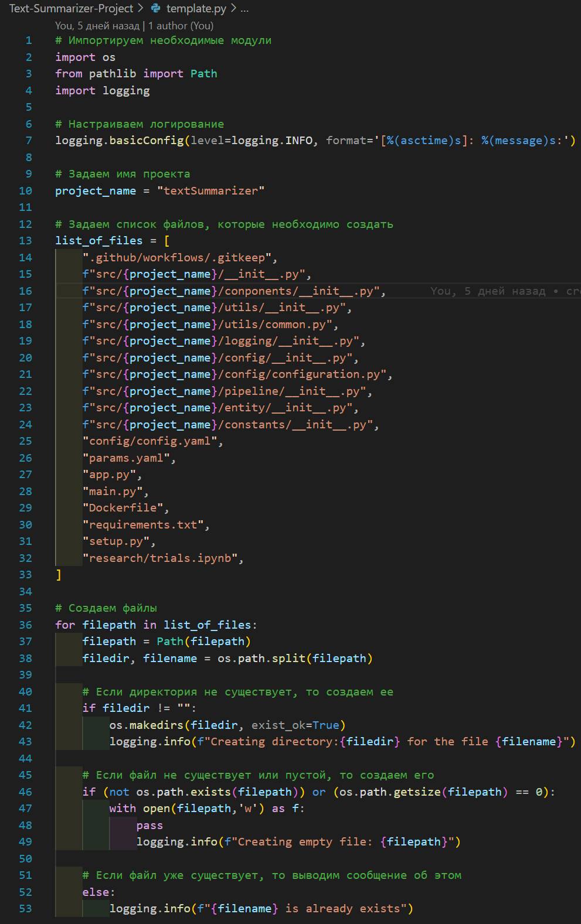Screen dimensions: 581x924
Task: Click the Python file icon in breadcrumb
Action: (155, 8)
